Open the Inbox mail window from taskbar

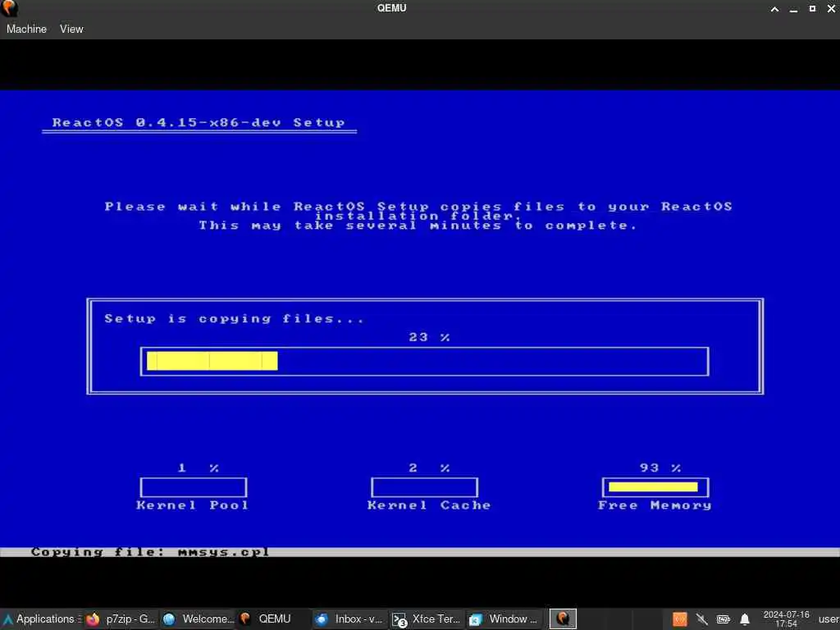(349, 619)
